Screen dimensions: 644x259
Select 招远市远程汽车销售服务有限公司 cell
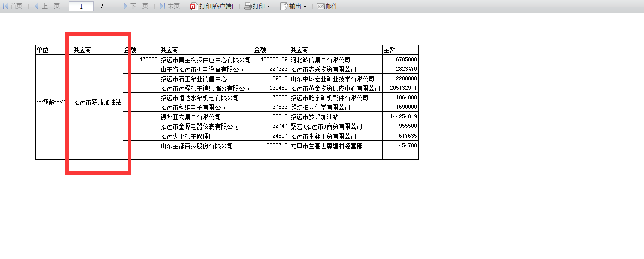[206, 88]
